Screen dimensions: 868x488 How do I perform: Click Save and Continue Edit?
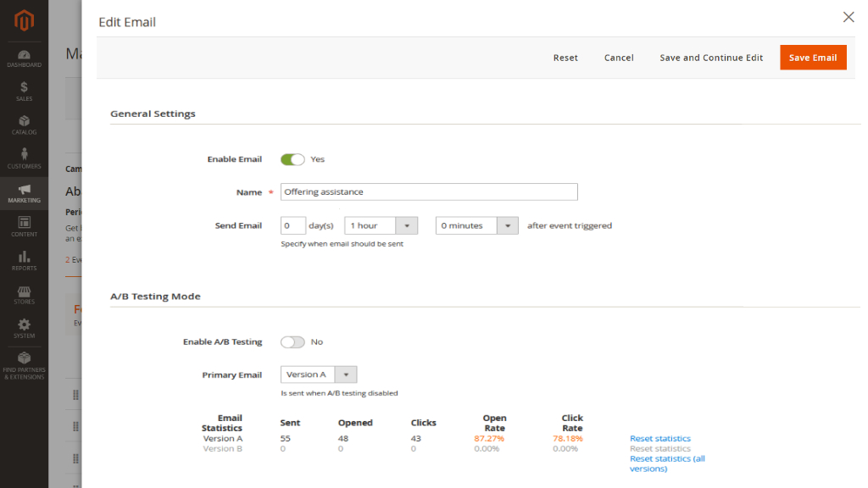coord(711,58)
